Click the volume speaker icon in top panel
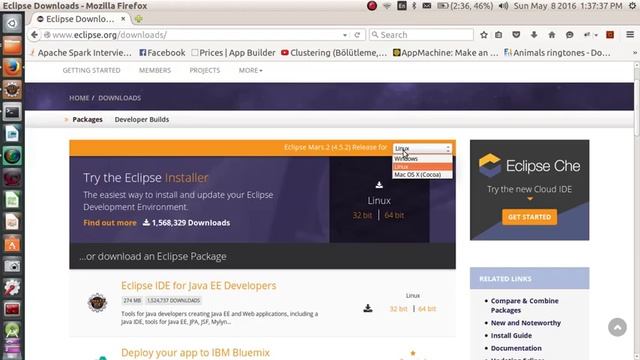Image resolution: width=640 pixels, height=360 pixels. [x=503, y=6]
